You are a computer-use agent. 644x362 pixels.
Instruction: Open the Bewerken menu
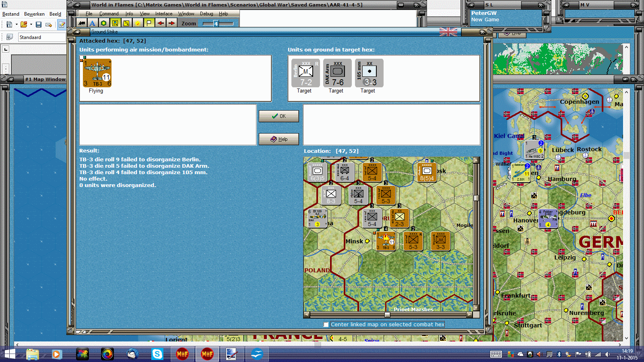click(34, 14)
